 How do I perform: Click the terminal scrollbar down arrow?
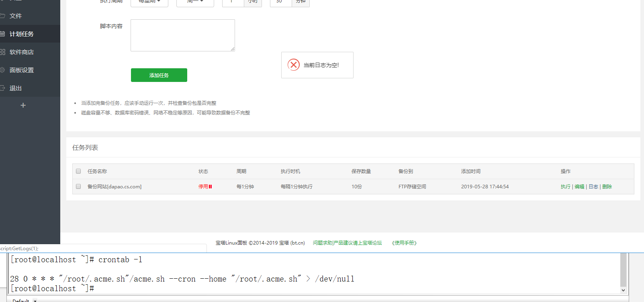click(x=623, y=290)
